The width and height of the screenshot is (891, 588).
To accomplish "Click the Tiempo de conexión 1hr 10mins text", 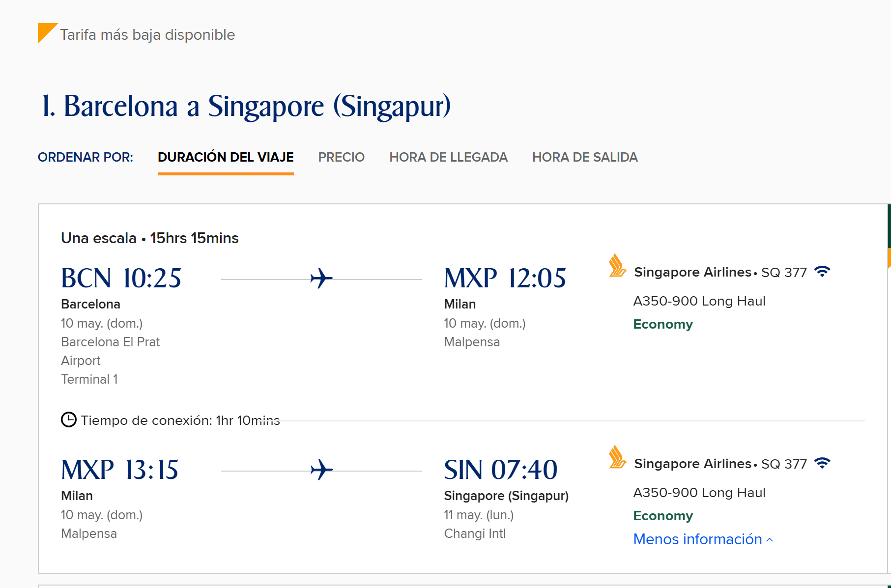I will pyautogui.click(x=180, y=420).
